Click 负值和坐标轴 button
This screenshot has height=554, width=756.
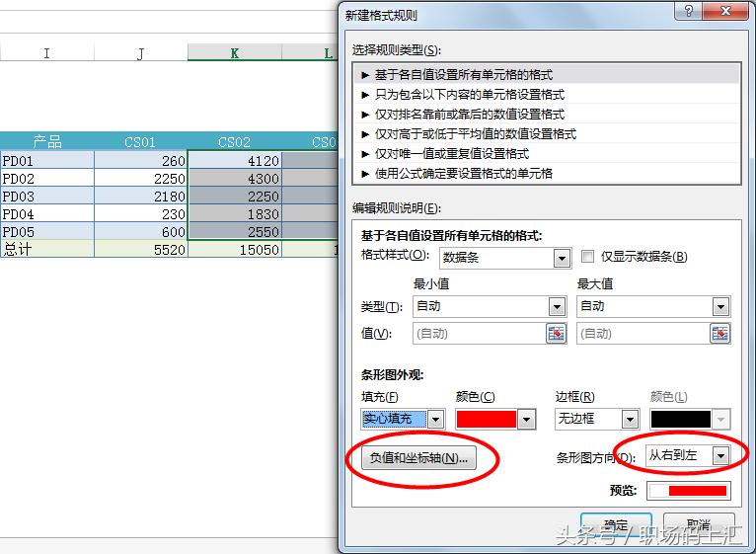(x=418, y=457)
